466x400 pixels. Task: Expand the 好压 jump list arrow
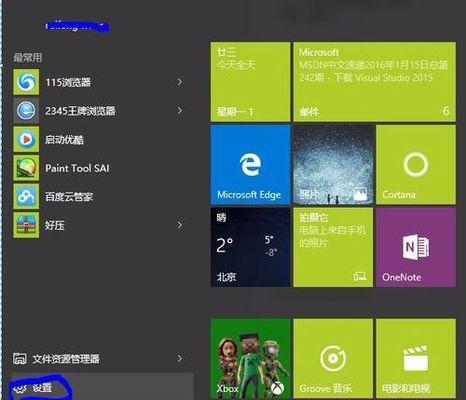(x=180, y=225)
